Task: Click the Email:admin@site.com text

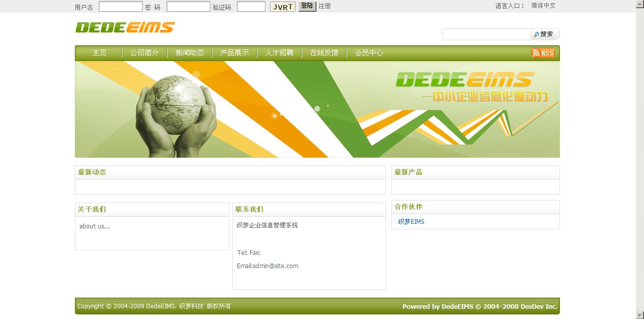Action: point(267,266)
